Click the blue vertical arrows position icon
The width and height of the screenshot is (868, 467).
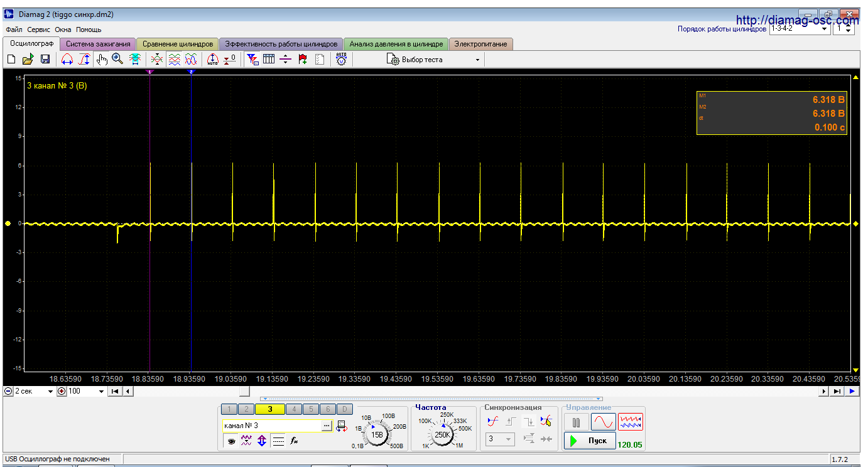[262, 441]
